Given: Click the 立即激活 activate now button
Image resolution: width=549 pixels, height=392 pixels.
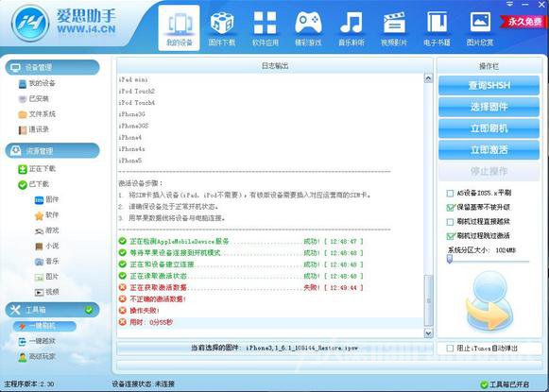Looking at the screenshot, I should point(489,150).
